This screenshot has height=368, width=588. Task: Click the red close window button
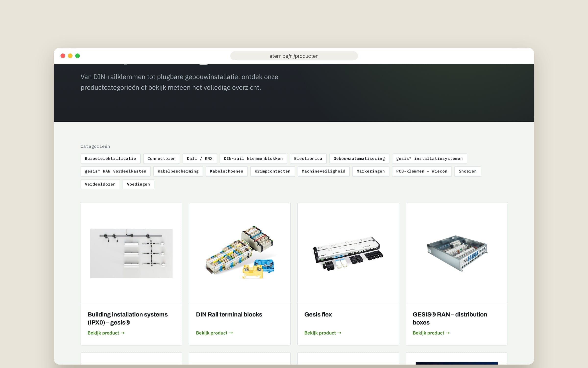click(63, 56)
